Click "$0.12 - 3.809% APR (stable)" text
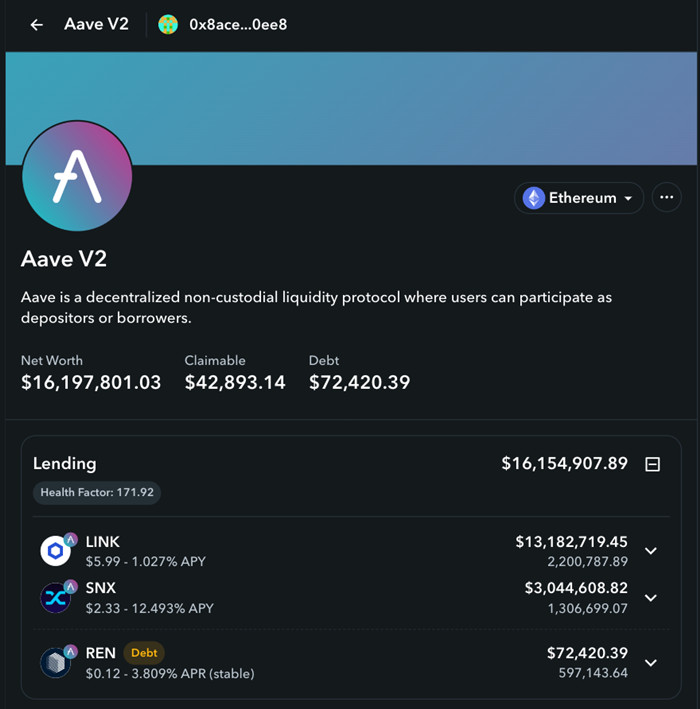Image resolution: width=700 pixels, height=709 pixels. pos(170,674)
